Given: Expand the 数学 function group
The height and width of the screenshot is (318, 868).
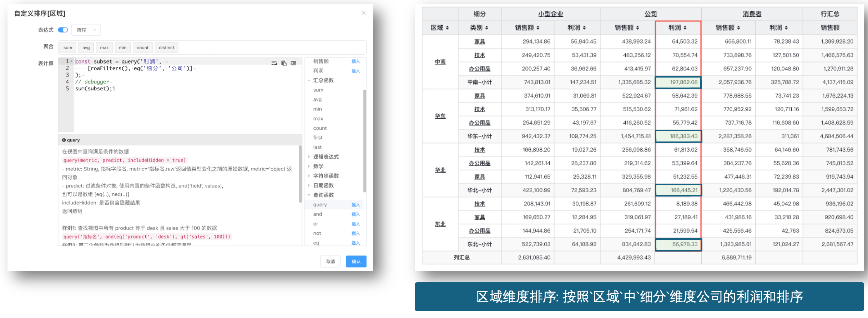Looking at the screenshot, I should pos(309,167).
